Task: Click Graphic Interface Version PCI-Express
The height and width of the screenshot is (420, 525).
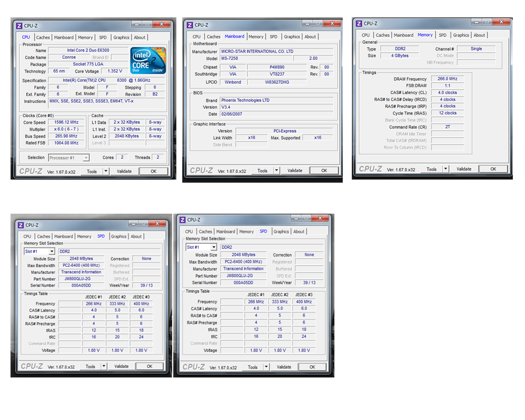Action: click(x=284, y=131)
